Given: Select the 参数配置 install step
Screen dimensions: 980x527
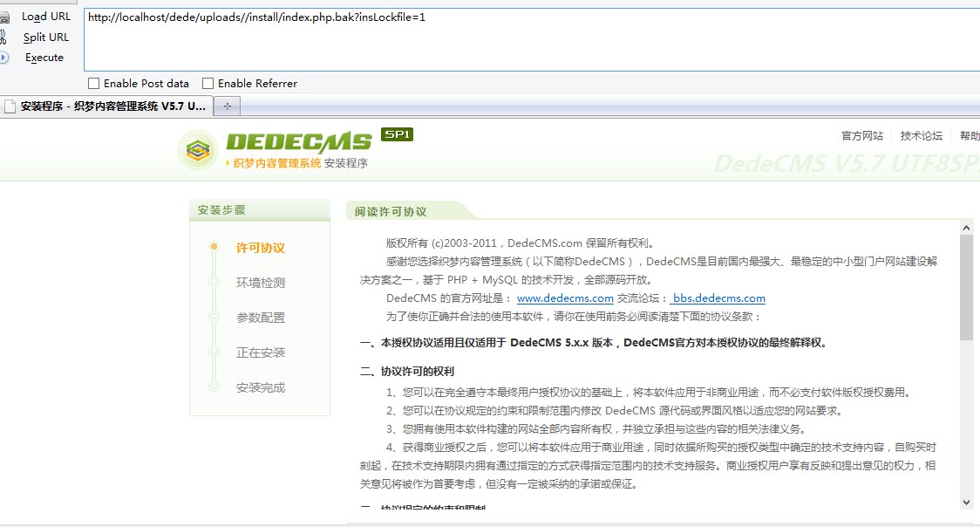Looking at the screenshot, I should (261, 318).
